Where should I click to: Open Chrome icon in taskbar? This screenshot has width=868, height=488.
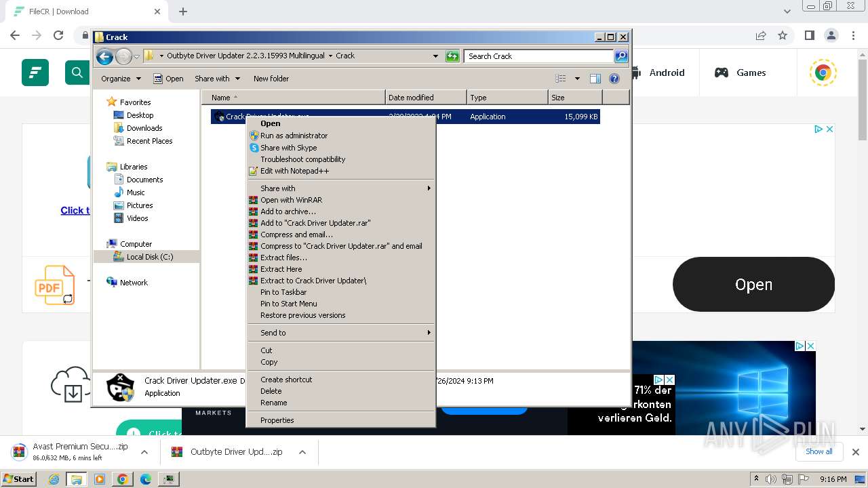[x=122, y=479]
